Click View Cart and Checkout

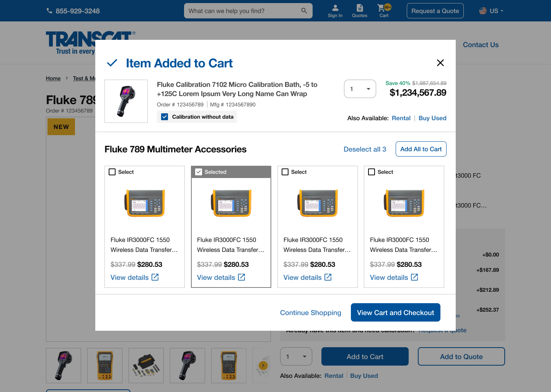(395, 312)
